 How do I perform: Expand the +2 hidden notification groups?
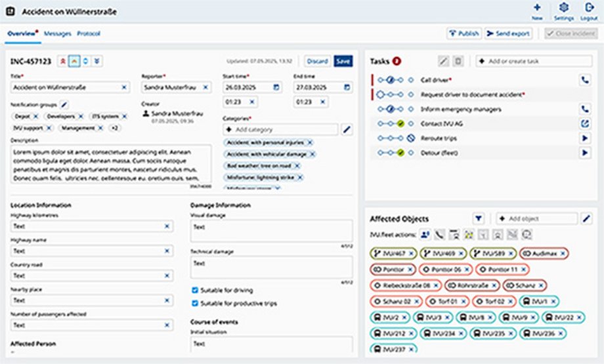click(114, 128)
